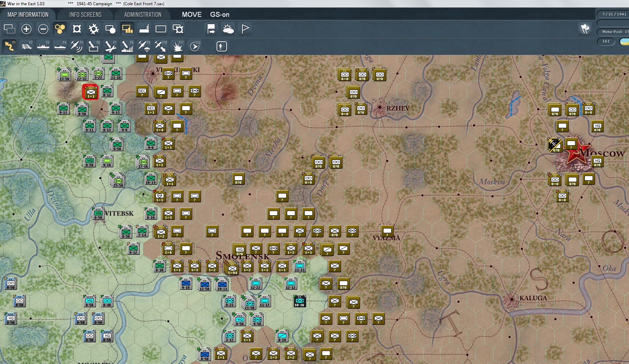The image size is (629, 364).
Task: Select the green 25-50 unit stack
Action: (x=118, y=180)
